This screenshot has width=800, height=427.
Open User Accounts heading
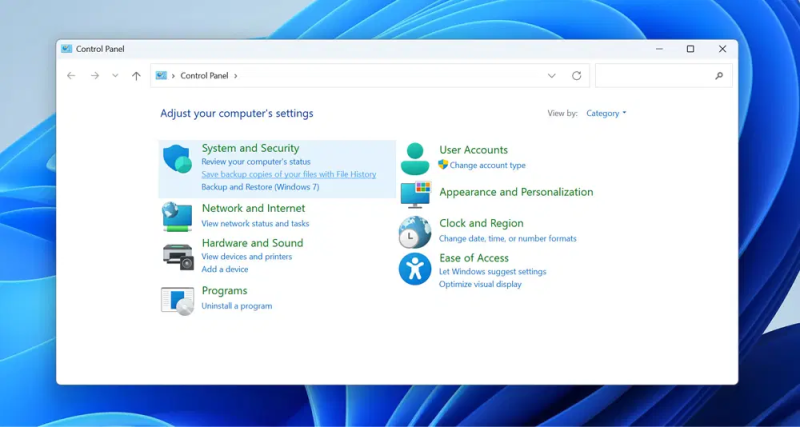(x=473, y=150)
